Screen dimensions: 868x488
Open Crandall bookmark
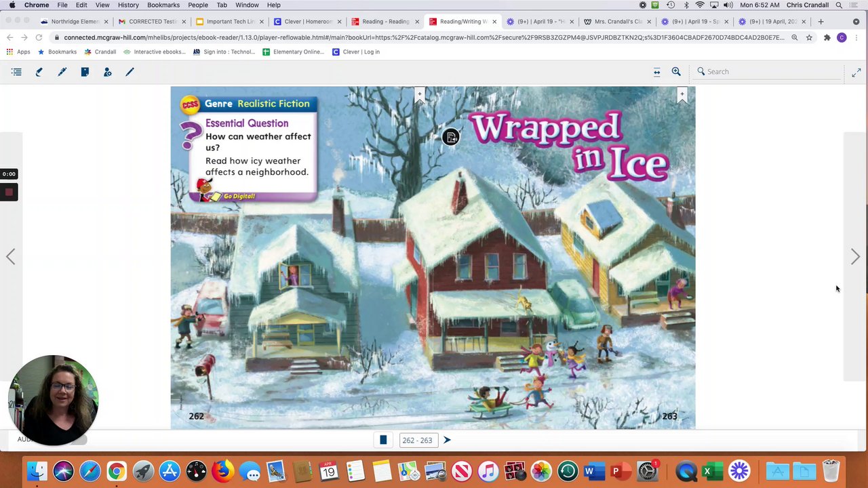[x=100, y=52]
